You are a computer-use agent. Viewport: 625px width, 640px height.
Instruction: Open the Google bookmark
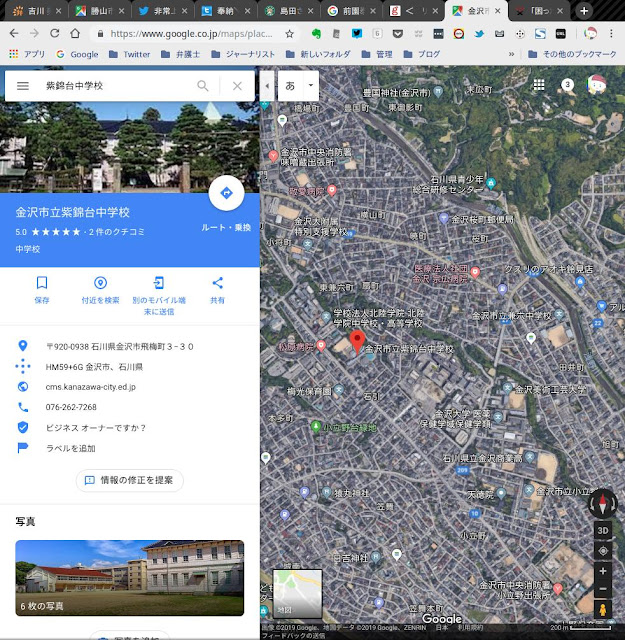78,54
